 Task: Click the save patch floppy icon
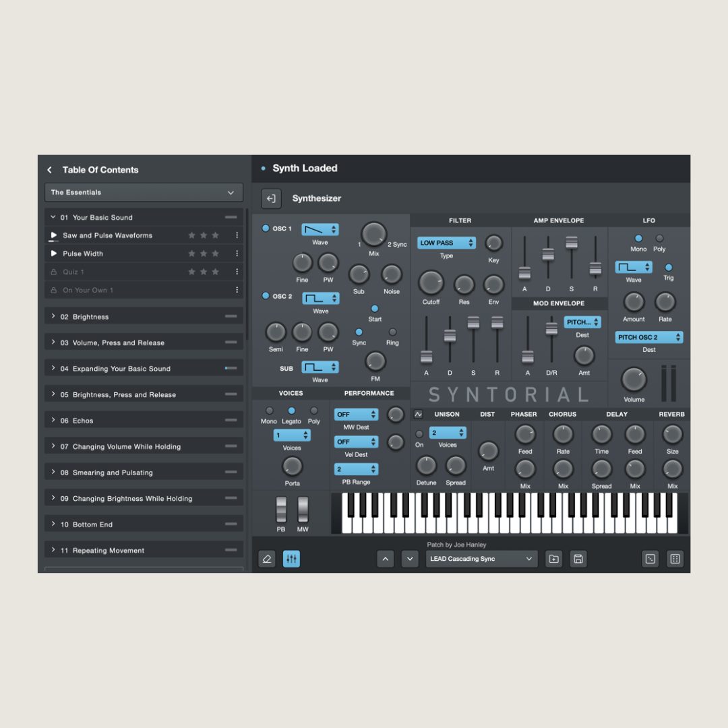pyautogui.click(x=578, y=559)
